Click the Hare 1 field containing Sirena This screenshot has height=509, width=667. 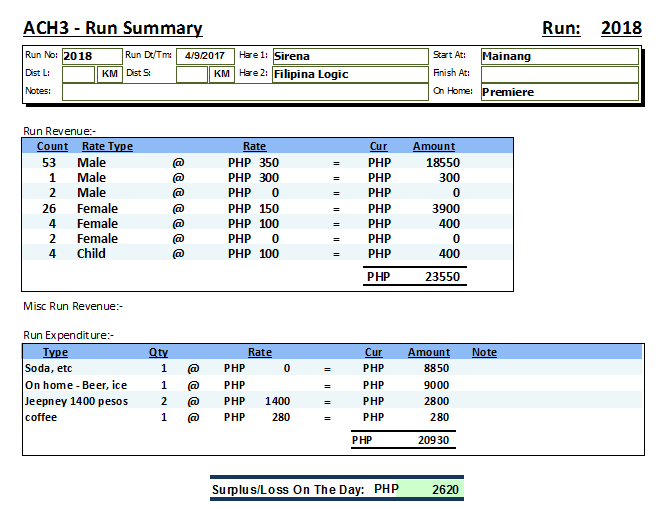coord(349,56)
